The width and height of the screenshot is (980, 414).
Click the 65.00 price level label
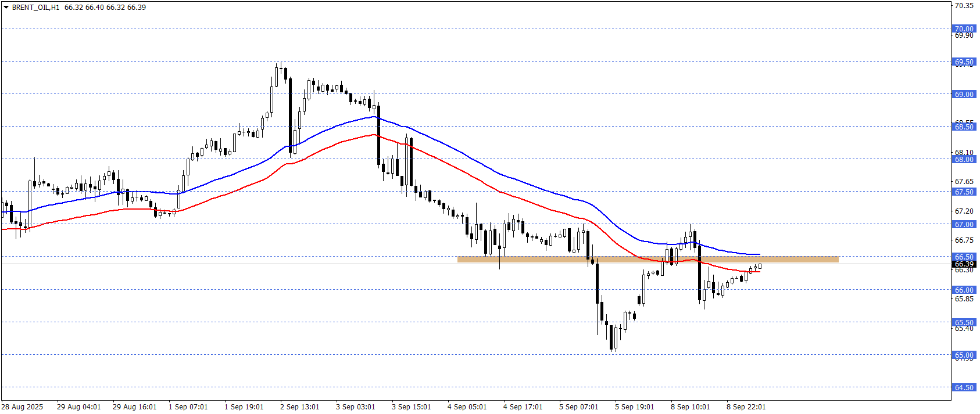tap(964, 355)
